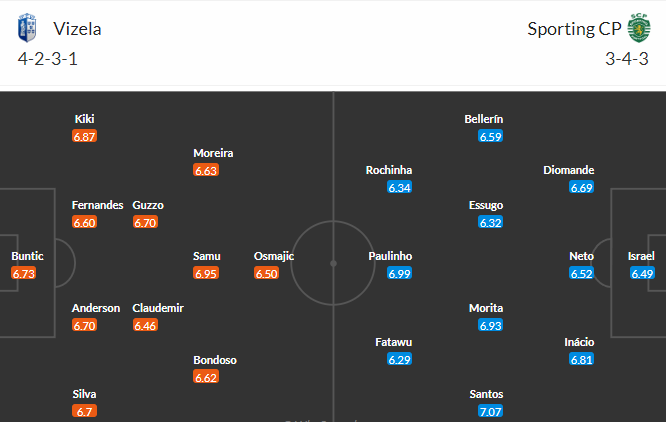Click Morita's 6.93 rating badge
This screenshot has height=422, width=666.
[x=491, y=325]
